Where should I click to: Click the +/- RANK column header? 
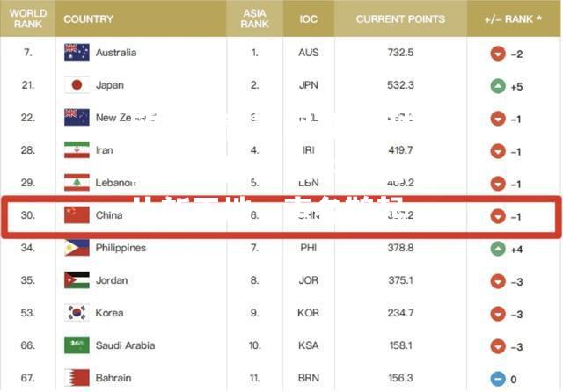pos(513,19)
